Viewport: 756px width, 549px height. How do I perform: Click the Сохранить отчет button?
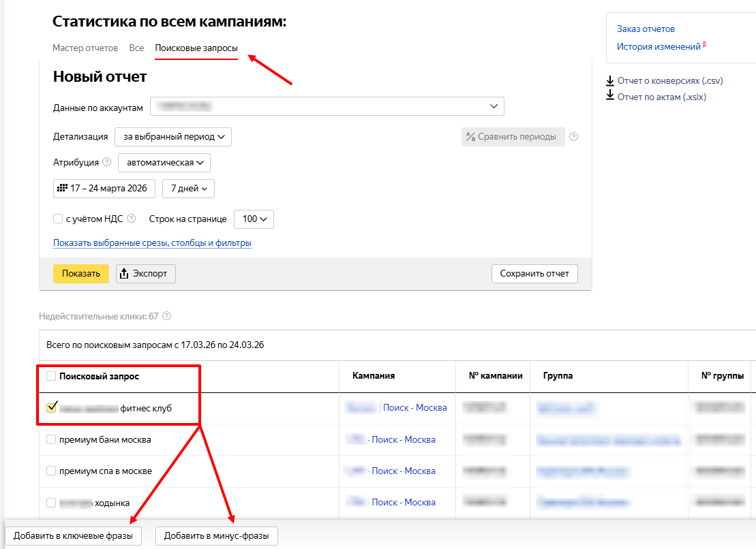(x=534, y=274)
